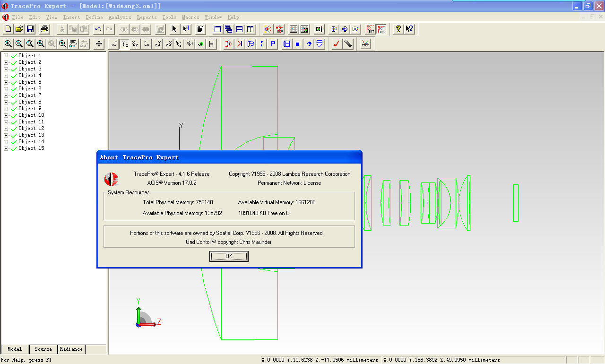This screenshot has height=364, width=605.
Task: Click the About TracePro Expert title bar
Action: 229,157
